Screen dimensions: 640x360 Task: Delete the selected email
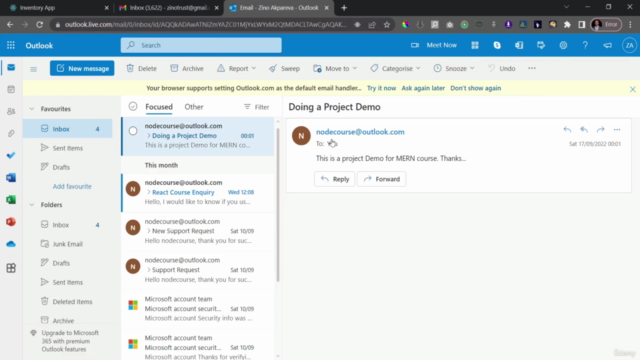(142, 68)
